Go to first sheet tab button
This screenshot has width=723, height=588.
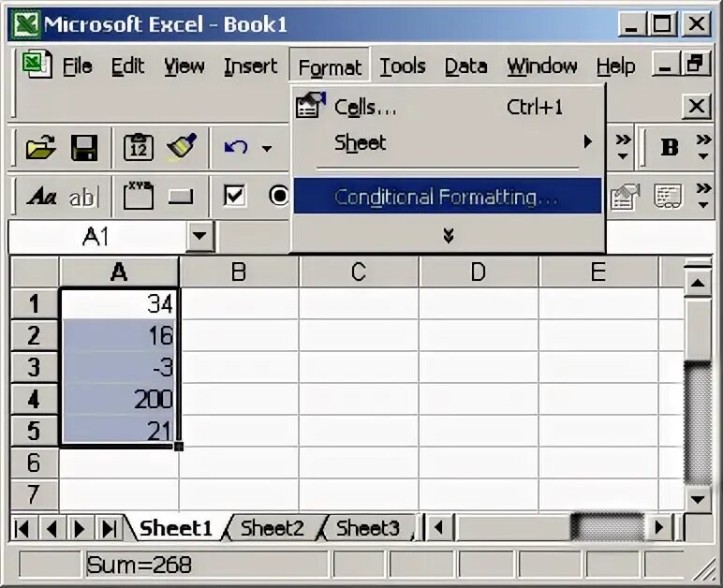coord(22,529)
